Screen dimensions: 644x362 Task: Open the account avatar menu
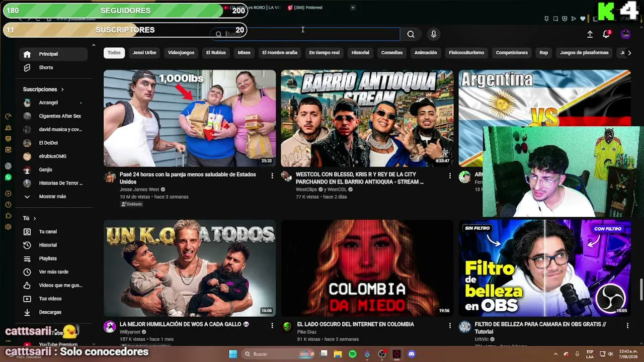(x=625, y=34)
